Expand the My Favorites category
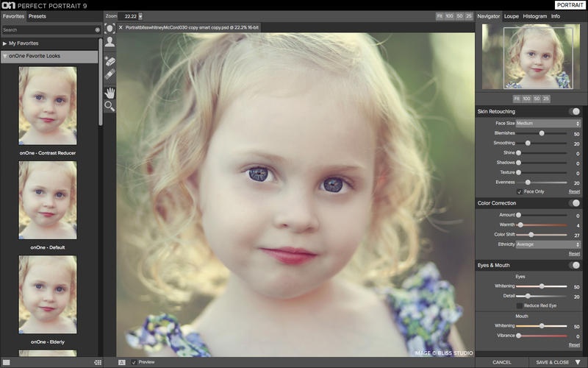This screenshot has width=588, height=368. pyautogui.click(x=4, y=43)
